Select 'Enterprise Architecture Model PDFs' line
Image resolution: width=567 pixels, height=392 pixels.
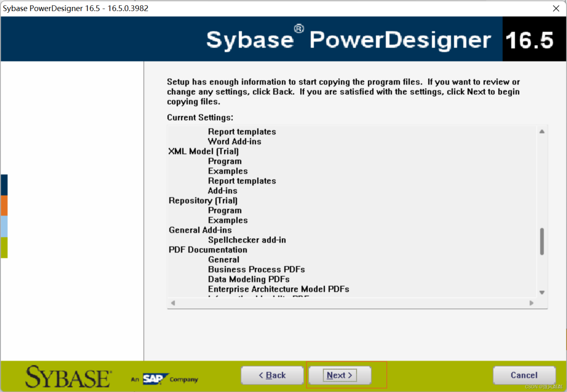click(278, 289)
